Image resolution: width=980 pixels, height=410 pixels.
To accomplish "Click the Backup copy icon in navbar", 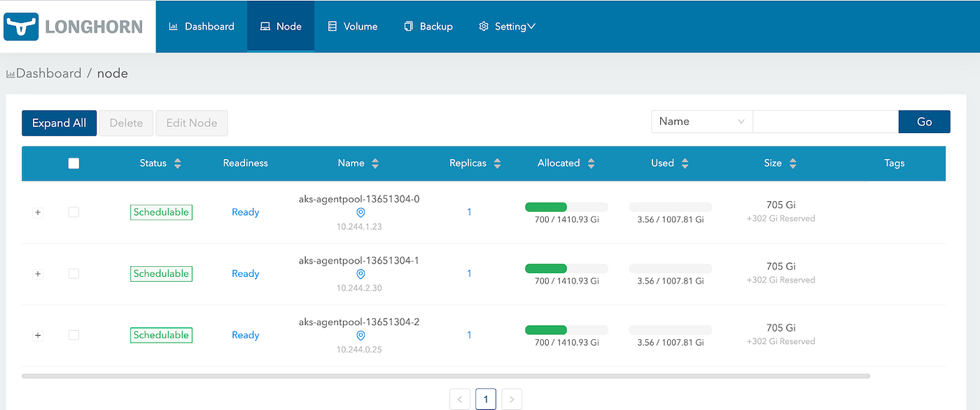I will coord(409,27).
